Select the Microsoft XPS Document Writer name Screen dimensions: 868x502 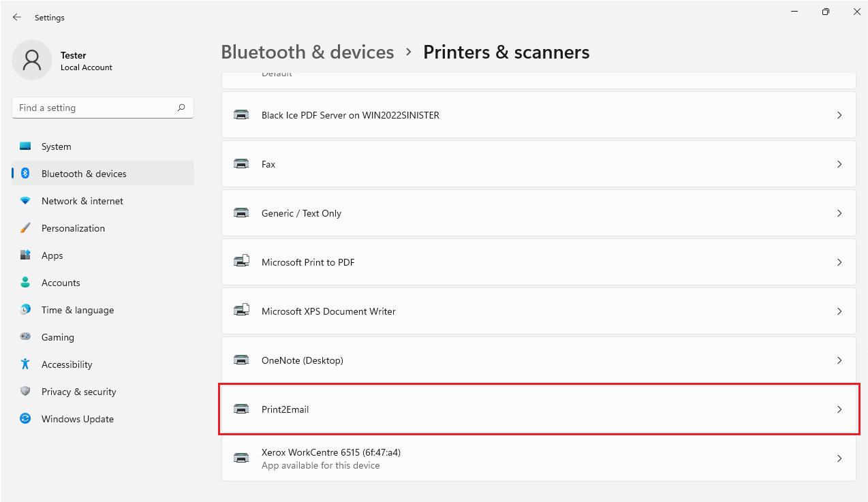point(328,311)
